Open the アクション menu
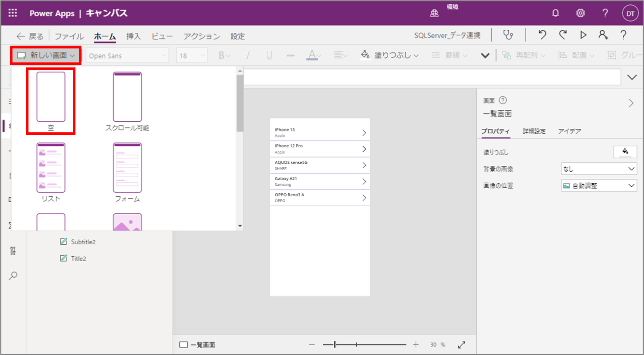The height and width of the screenshot is (355, 644). tap(201, 36)
